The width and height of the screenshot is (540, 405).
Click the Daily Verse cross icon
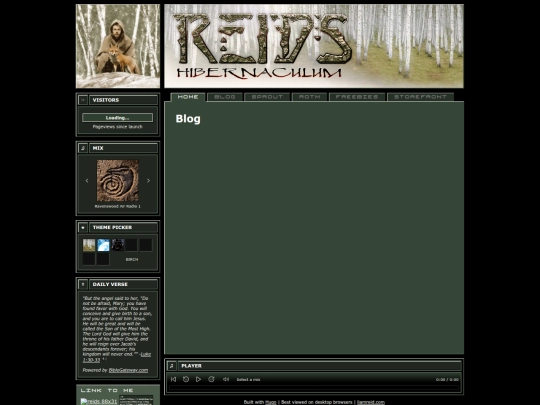[83, 284]
